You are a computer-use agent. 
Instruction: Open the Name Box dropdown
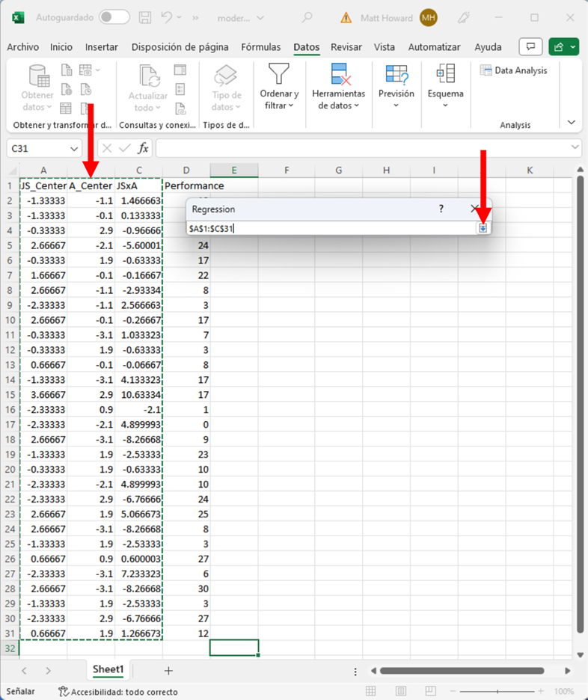pos(73,149)
